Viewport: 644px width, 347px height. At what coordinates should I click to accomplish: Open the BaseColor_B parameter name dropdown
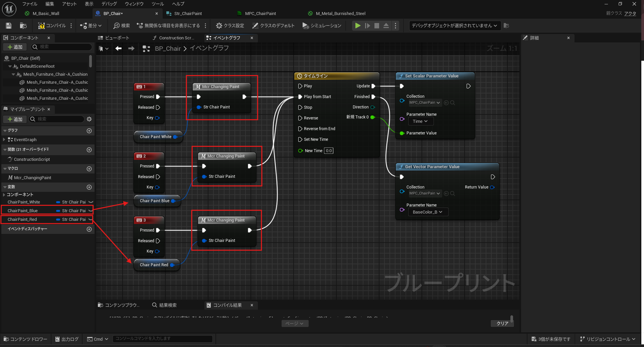coord(428,212)
